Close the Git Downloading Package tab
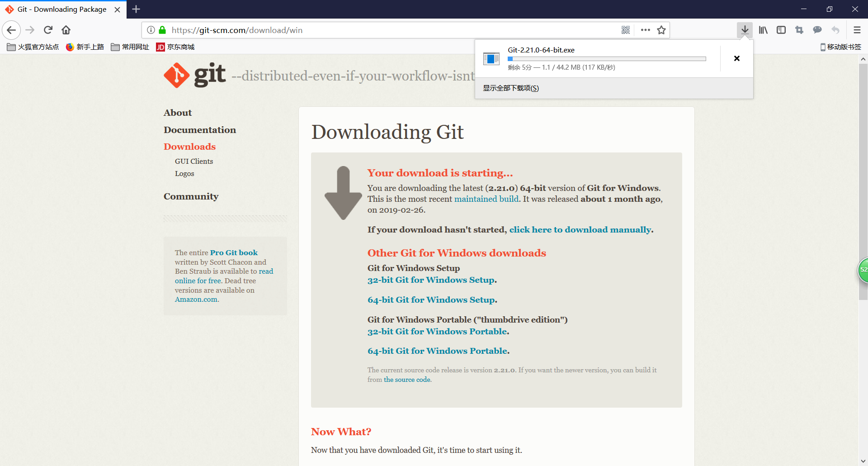 coord(117,10)
